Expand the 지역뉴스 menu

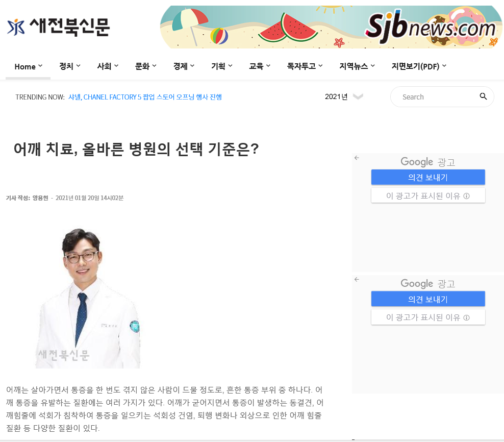point(357,66)
